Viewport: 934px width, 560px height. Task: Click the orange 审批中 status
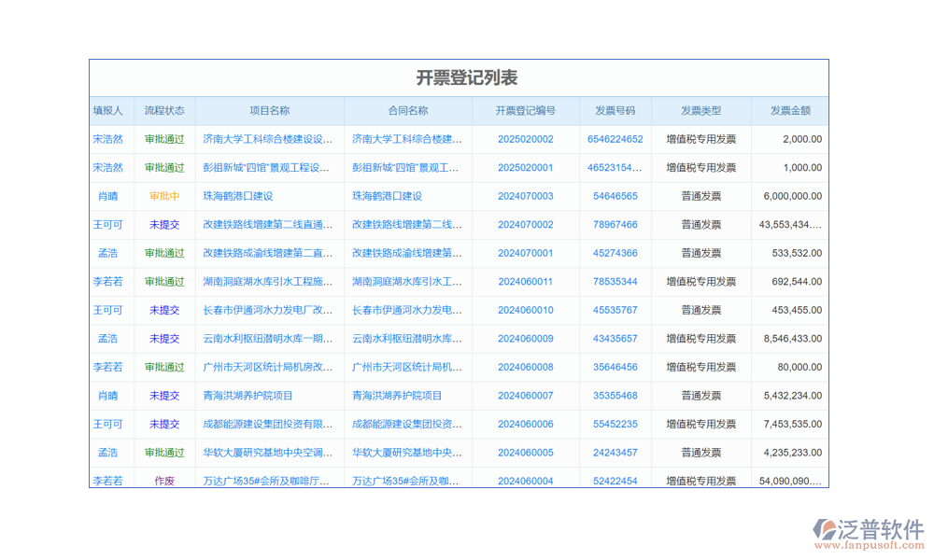pos(164,196)
